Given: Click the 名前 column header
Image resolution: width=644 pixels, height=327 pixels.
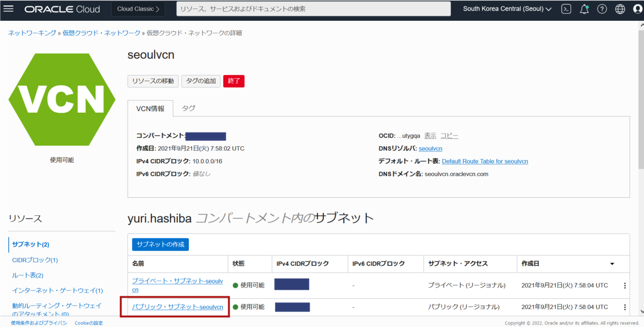Looking at the screenshot, I should coord(138,264).
